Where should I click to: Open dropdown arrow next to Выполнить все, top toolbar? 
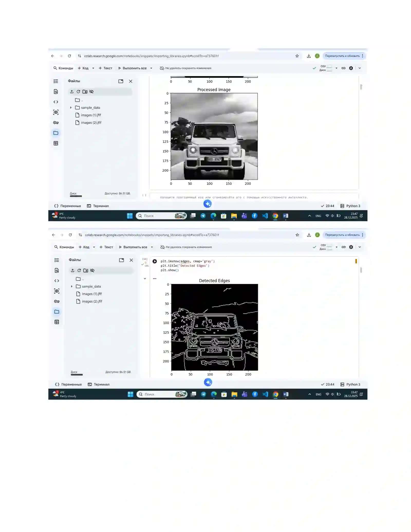(x=151, y=68)
